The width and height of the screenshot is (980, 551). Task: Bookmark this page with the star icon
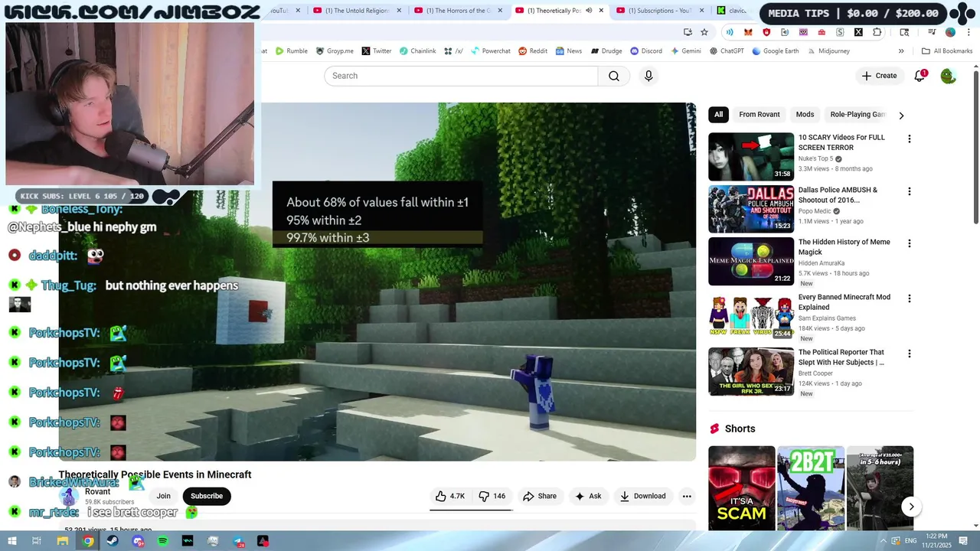704,32
